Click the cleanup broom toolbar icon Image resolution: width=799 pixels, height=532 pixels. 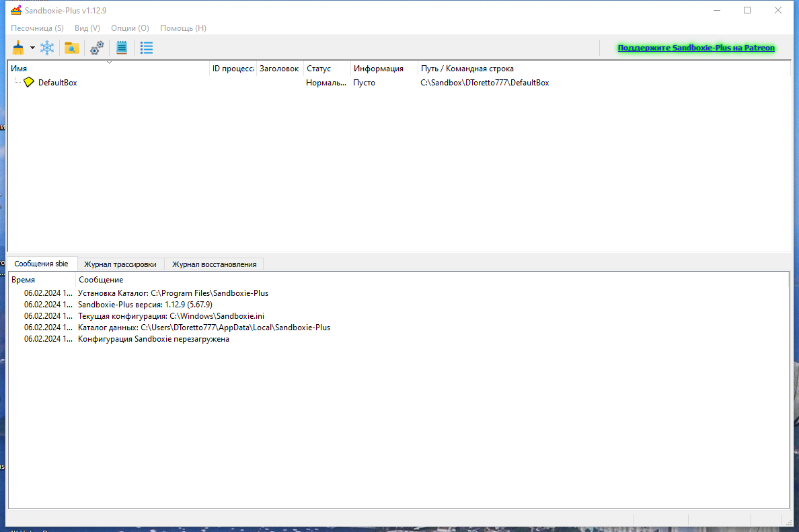click(x=18, y=48)
